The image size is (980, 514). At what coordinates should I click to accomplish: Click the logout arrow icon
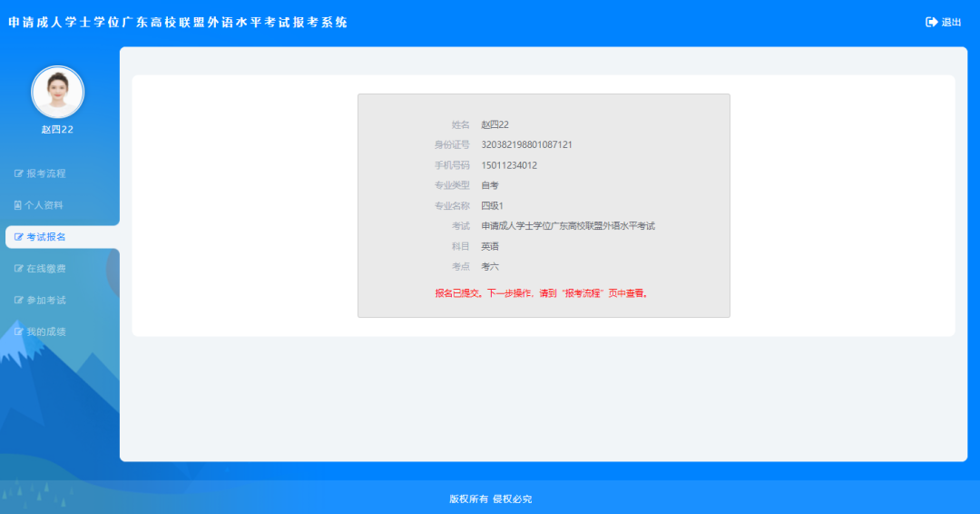pos(931,23)
